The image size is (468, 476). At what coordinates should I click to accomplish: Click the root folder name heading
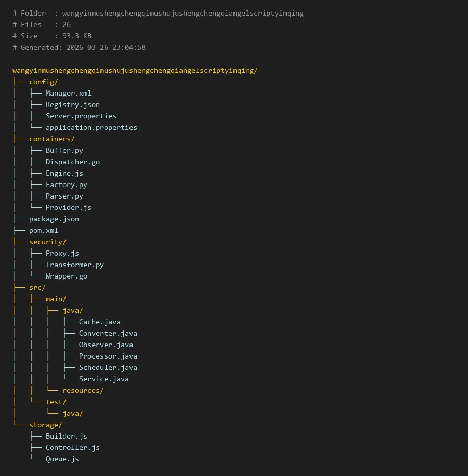pos(135,70)
